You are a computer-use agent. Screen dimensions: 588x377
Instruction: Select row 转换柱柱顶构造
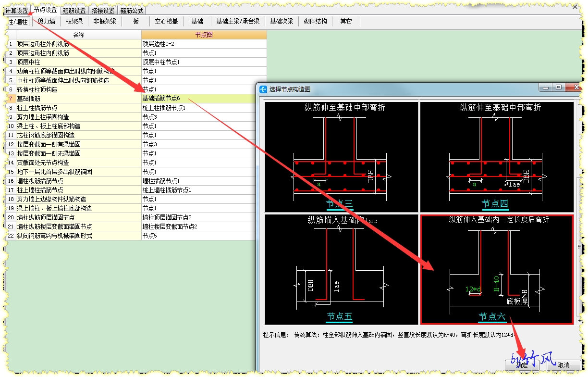(x=79, y=89)
